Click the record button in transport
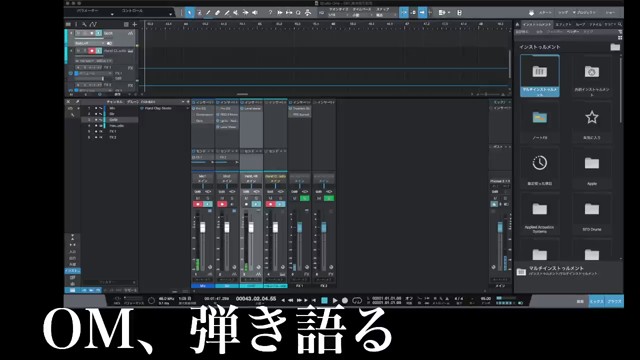This screenshot has width=640, height=360. (x=345, y=300)
